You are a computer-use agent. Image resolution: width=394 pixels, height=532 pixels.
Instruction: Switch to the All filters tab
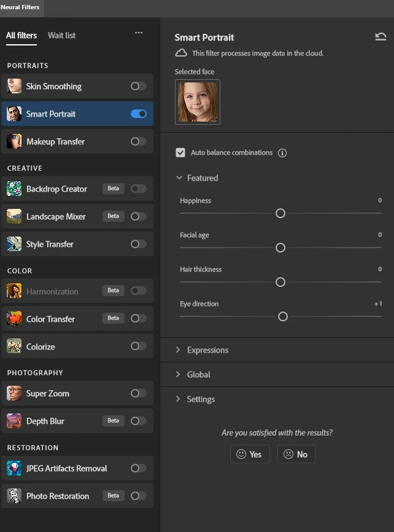pyautogui.click(x=21, y=35)
